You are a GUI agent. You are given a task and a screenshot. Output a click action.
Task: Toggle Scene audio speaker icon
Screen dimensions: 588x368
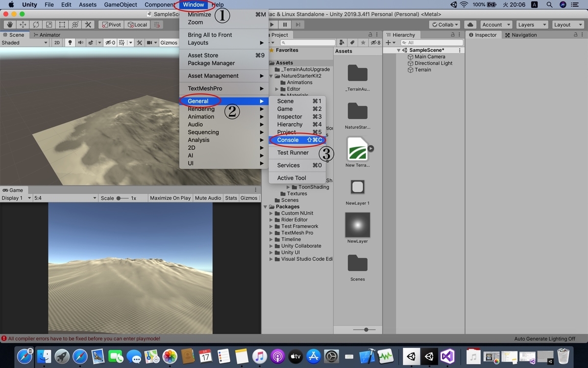coord(80,43)
